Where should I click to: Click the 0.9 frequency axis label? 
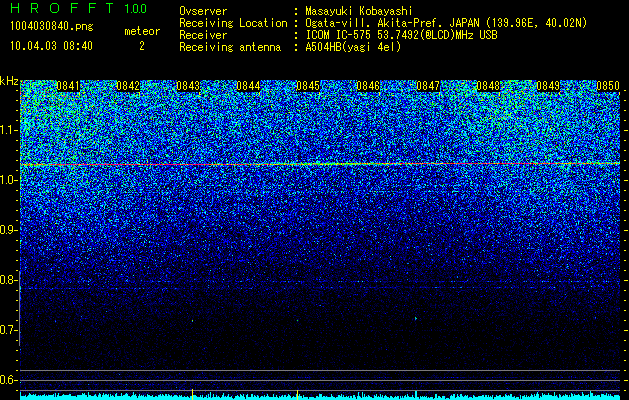click(9, 230)
